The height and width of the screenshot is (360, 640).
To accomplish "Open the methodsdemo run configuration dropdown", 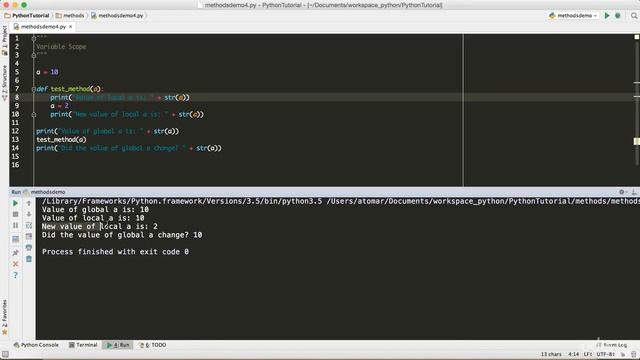I will tap(573, 16).
